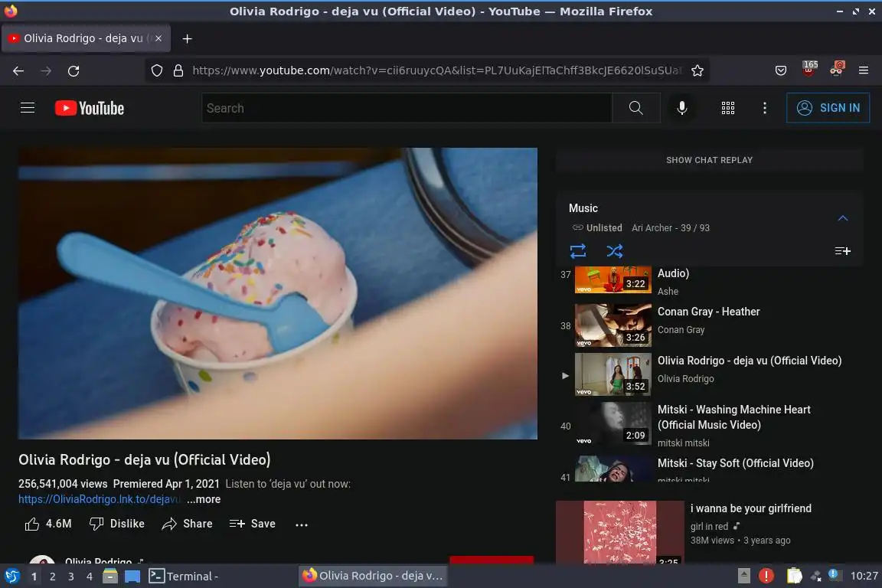882x588 pixels.
Task: Switch to workspace 4
Action: [90, 577]
